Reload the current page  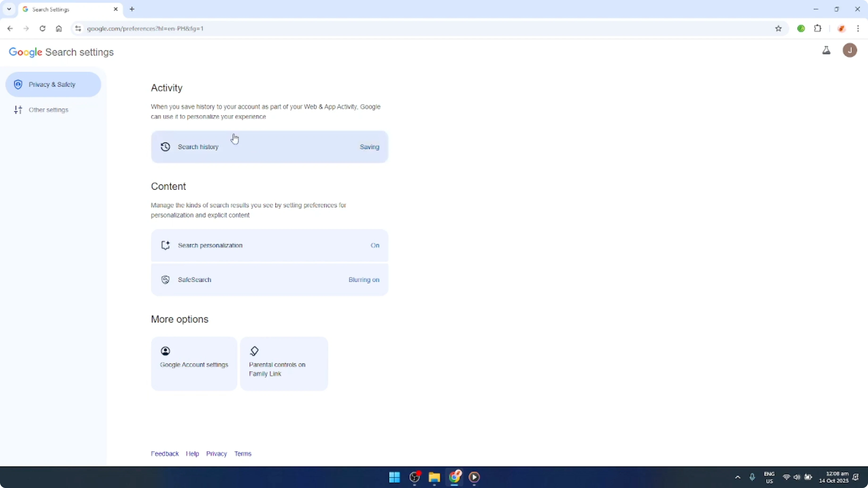42,28
